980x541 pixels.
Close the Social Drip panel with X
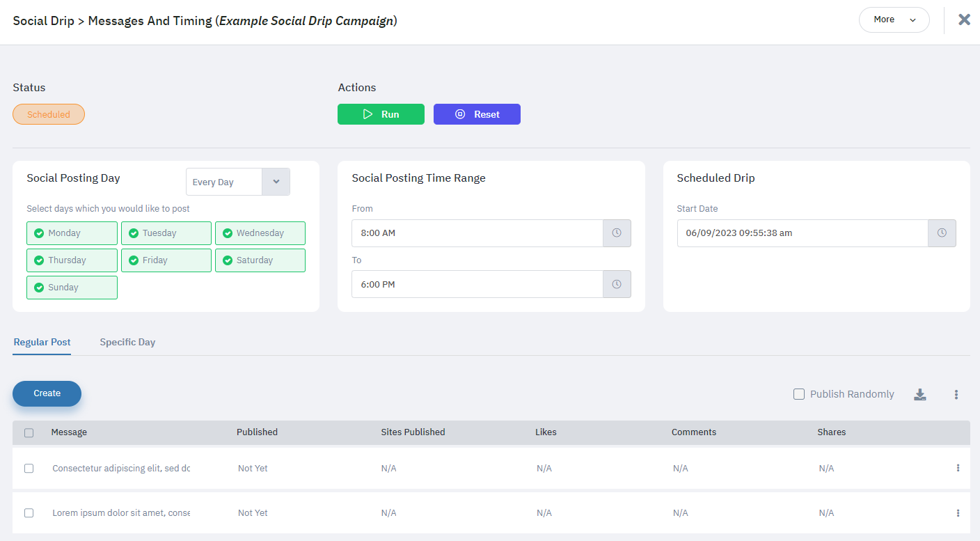point(964,19)
